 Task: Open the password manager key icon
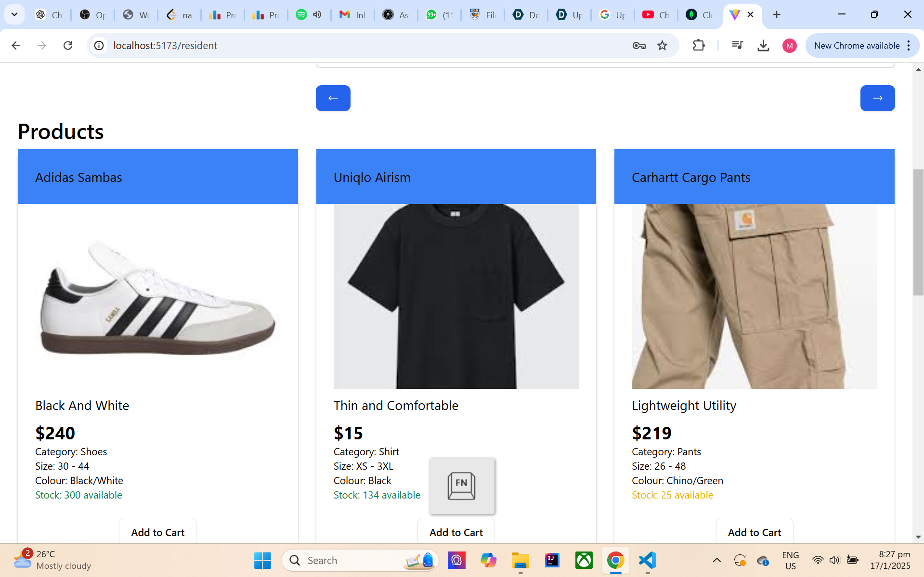639,45
